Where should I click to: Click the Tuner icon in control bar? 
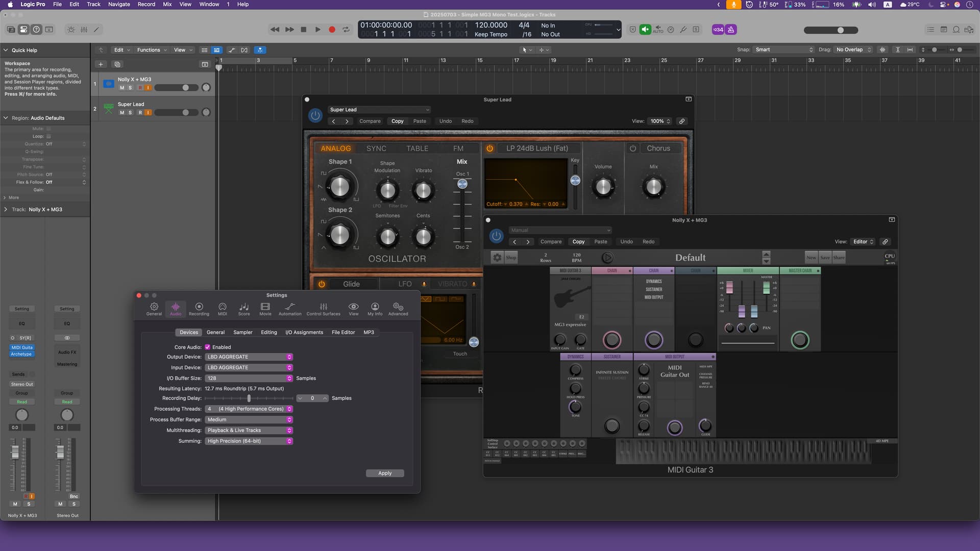(x=683, y=30)
